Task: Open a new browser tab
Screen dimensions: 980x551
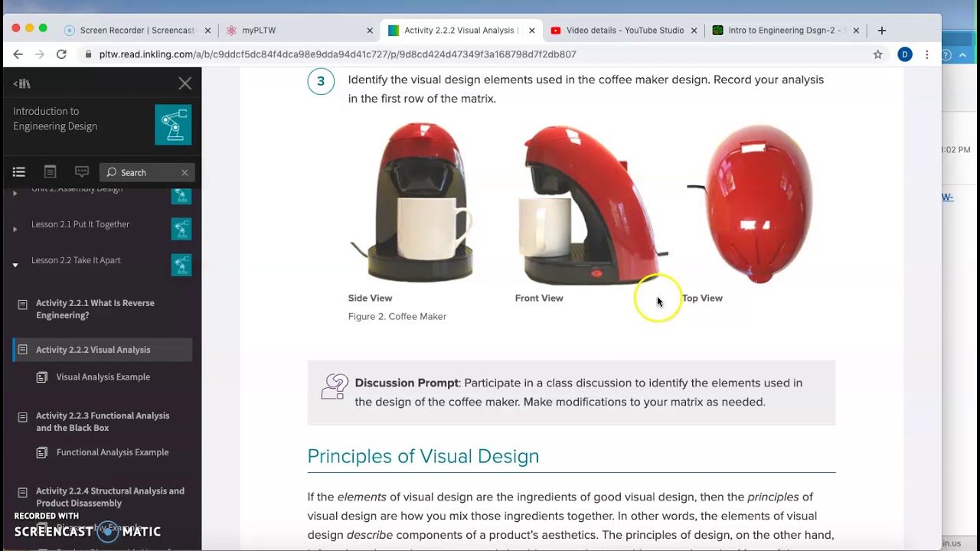Action: point(882,31)
